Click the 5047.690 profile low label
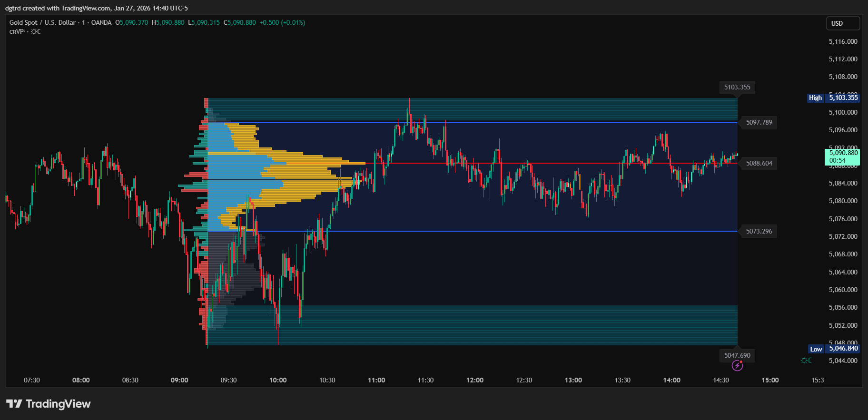This screenshot has height=420, width=868. pyautogui.click(x=737, y=355)
